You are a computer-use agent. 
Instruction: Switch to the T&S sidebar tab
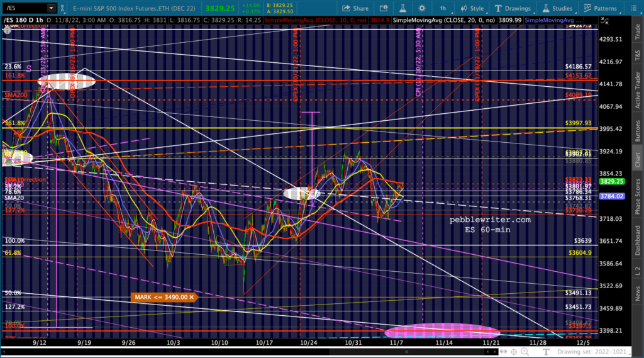[x=638, y=55]
